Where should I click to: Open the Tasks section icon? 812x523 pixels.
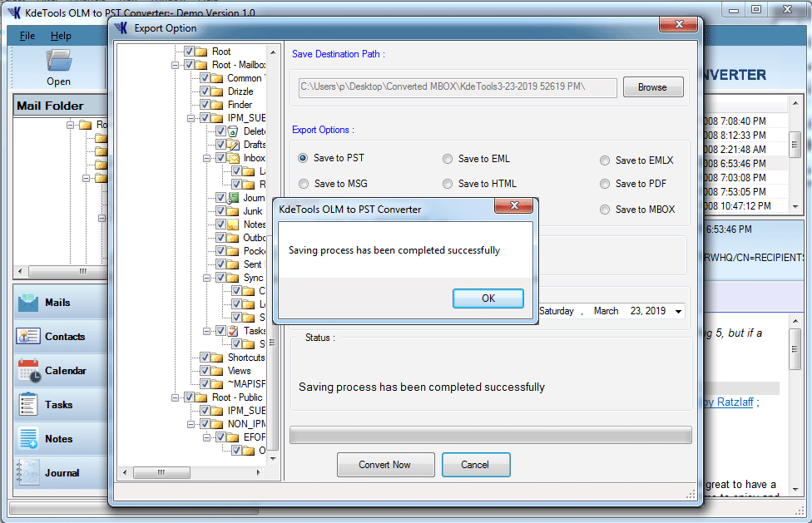click(28, 405)
